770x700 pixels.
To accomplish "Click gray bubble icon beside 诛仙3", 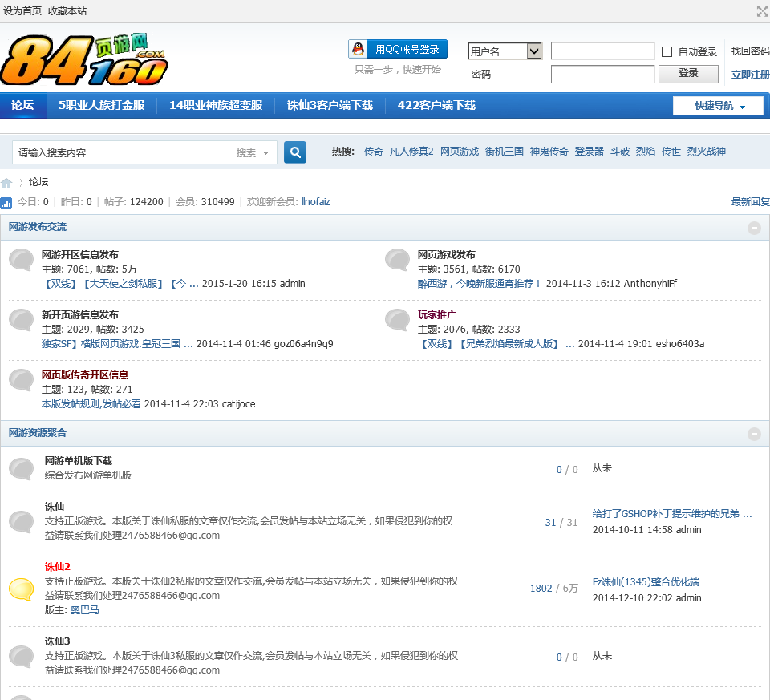I will point(22,657).
